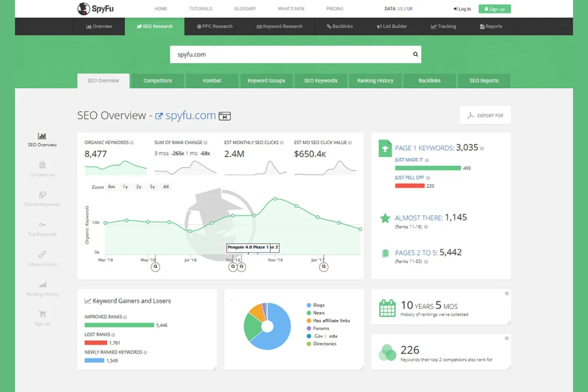The width and height of the screenshot is (588, 392).
Task: Click the Top Keywords sidebar icon
Action: click(42, 225)
